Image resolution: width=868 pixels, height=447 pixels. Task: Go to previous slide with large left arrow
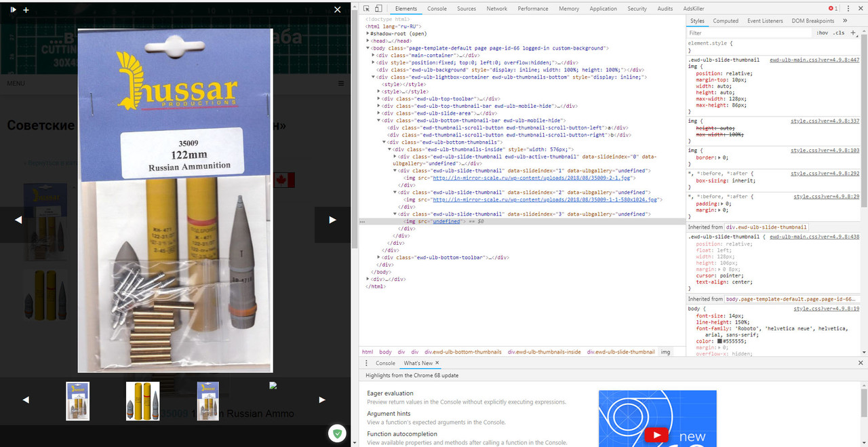click(x=18, y=219)
